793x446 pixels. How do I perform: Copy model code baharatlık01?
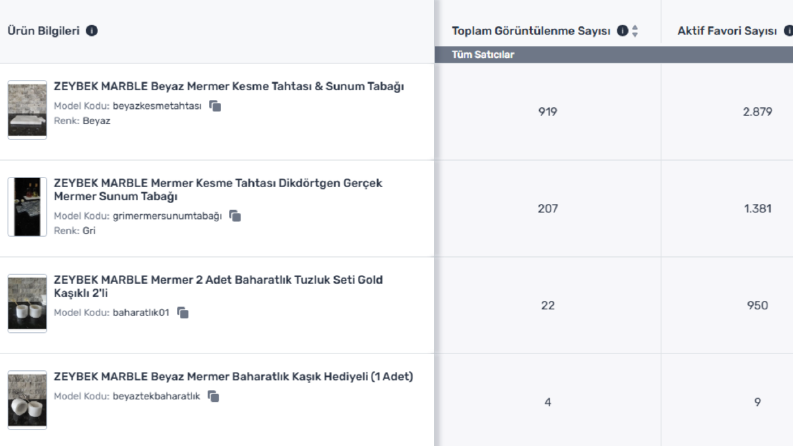(x=183, y=313)
